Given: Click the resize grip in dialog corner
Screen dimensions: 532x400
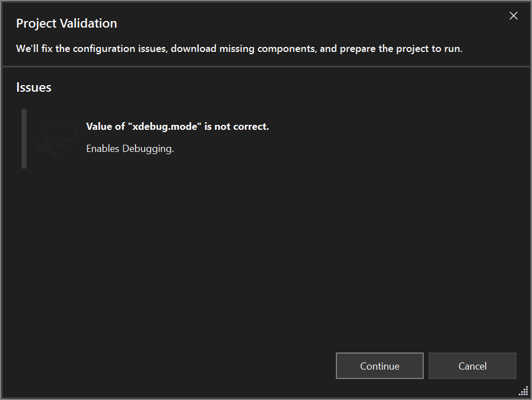Looking at the screenshot, I should point(523,391).
